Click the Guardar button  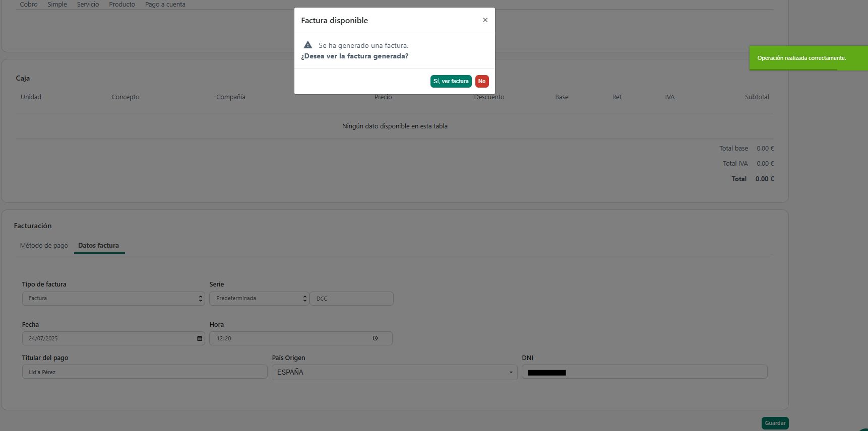point(775,423)
